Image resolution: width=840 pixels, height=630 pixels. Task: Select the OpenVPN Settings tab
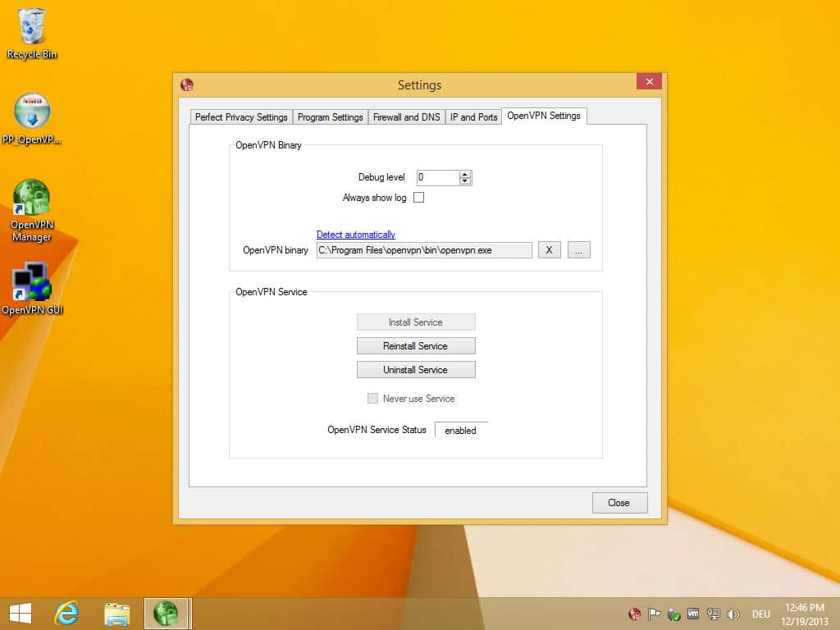pos(544,116)
